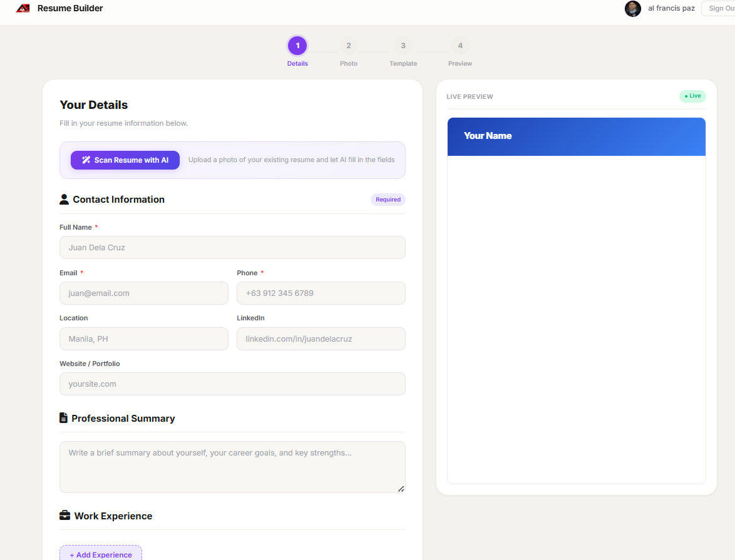Click the al francis paz username

coord(671,8)
